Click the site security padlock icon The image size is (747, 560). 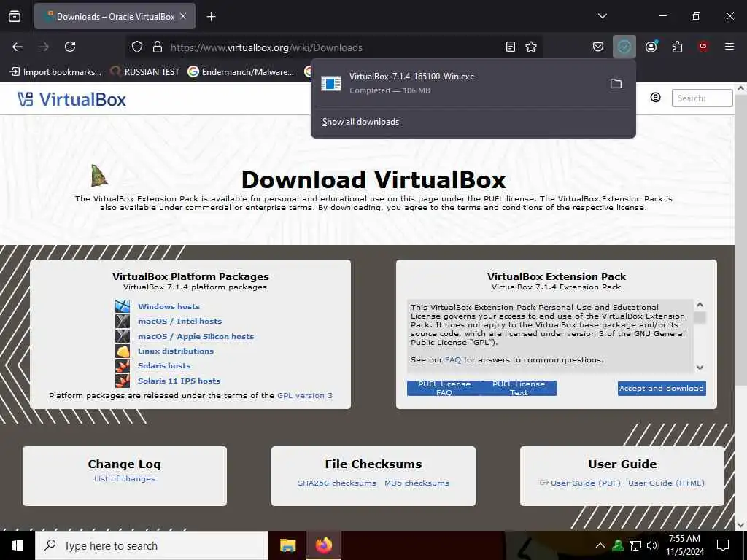(158, 47)
